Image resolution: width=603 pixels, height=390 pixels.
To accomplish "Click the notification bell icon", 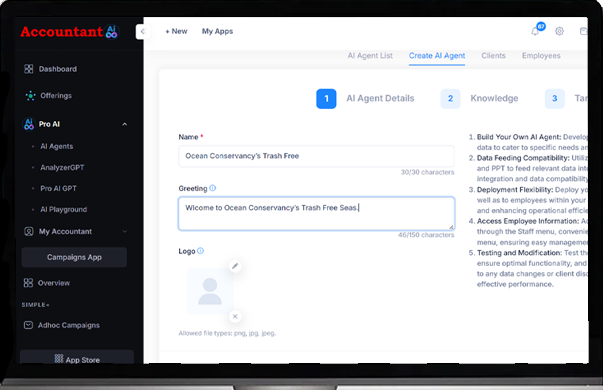I will [x=535, y=31].
